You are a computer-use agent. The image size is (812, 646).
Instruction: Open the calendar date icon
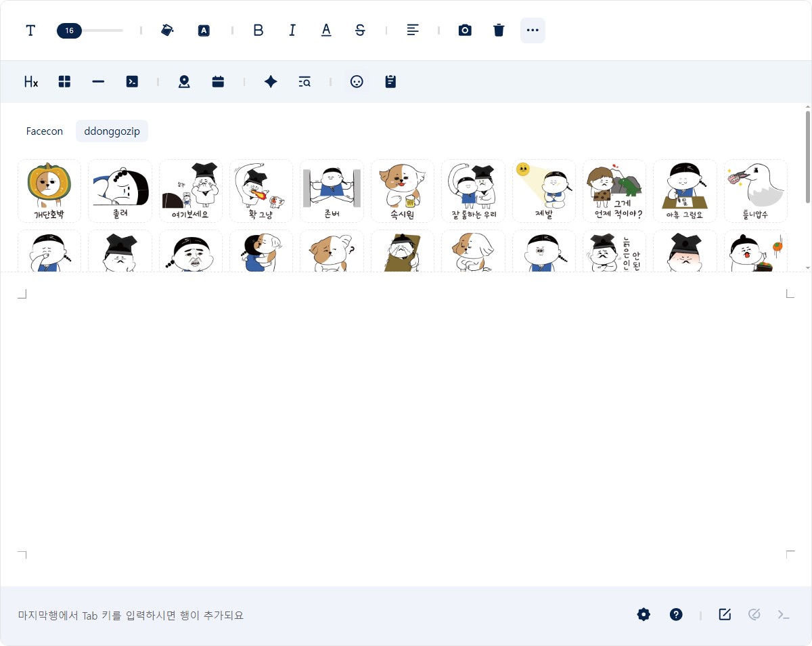click(x=218, y=82)
